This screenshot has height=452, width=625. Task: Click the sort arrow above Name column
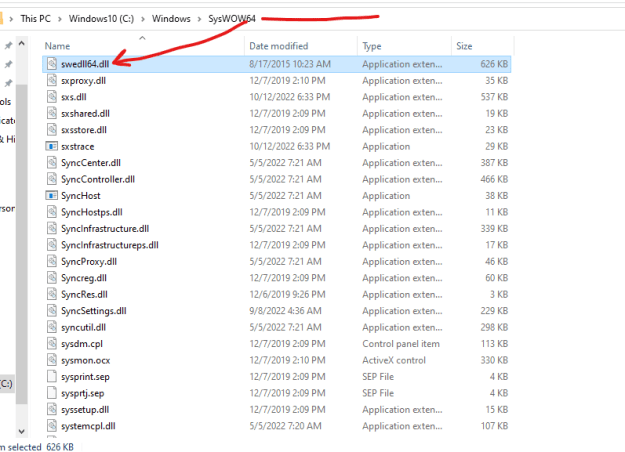point(142,38)
